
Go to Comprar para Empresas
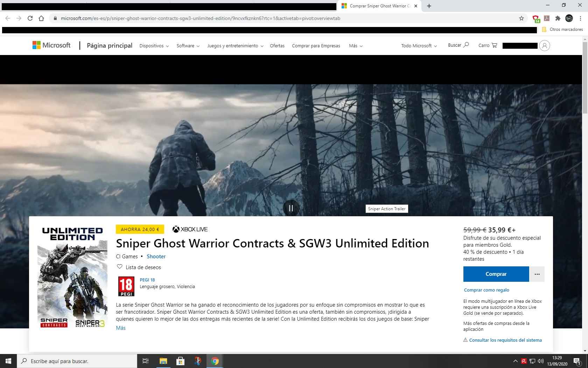(x=316, y=46)
